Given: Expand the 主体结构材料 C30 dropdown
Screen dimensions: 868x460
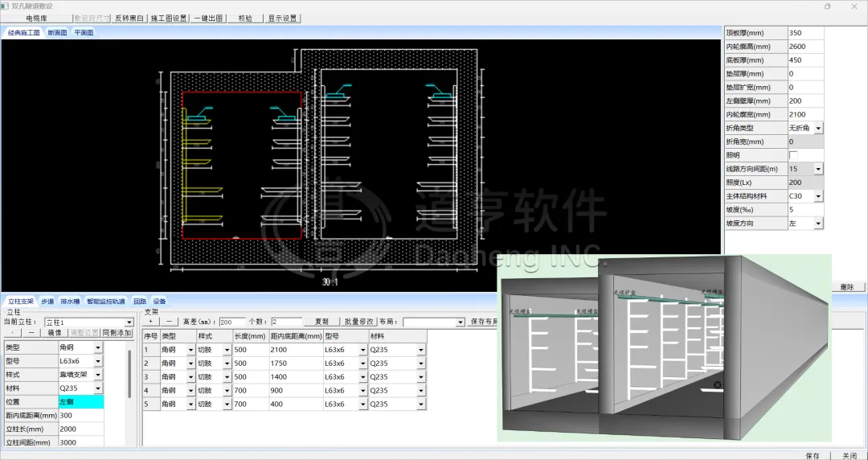Looking at the screenshot, I should 818,196.
